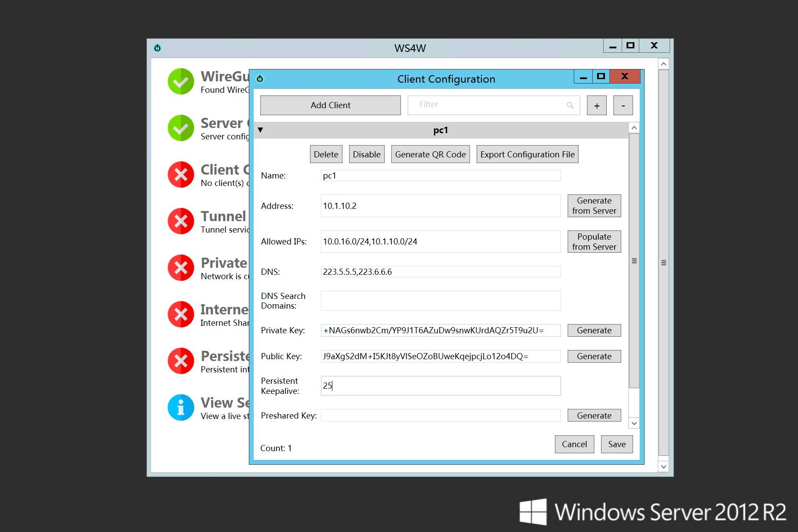The height and width of the screenshot is (532, 798).
Task: Collapse the pc1 client section arrow
Action: pyautogui.click(x=260, y=130)
